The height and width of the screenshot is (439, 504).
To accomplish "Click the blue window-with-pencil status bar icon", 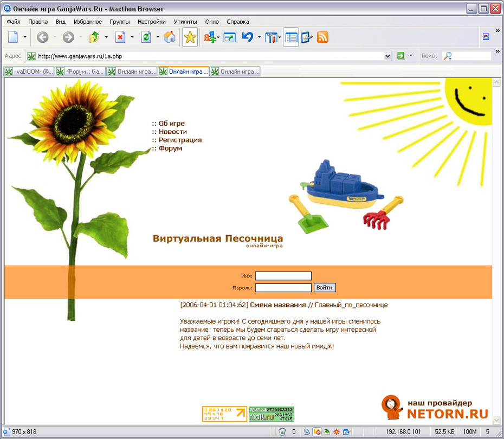I will [346, 431].
